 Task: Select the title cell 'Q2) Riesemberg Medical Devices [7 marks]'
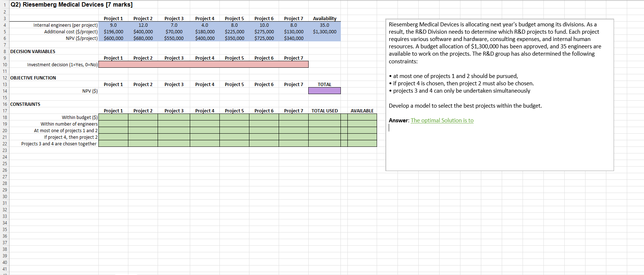click(x=71, y=5)
